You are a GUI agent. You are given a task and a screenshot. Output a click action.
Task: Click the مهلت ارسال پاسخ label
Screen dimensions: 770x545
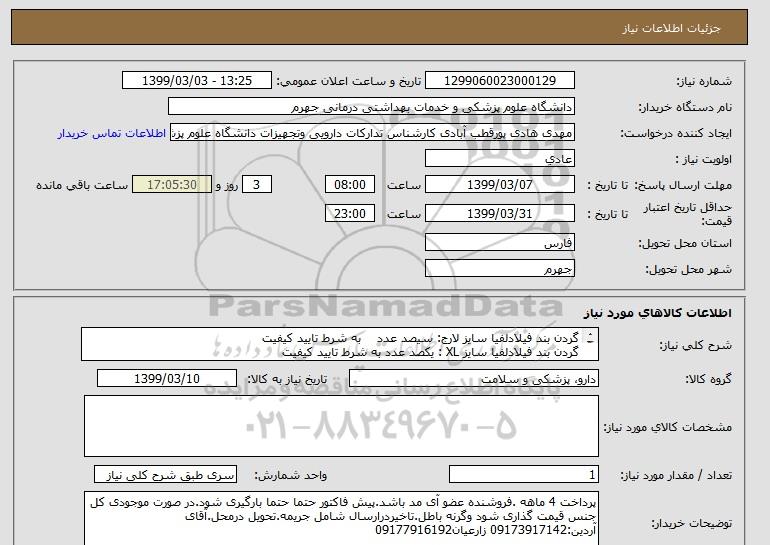pos(683,185)
